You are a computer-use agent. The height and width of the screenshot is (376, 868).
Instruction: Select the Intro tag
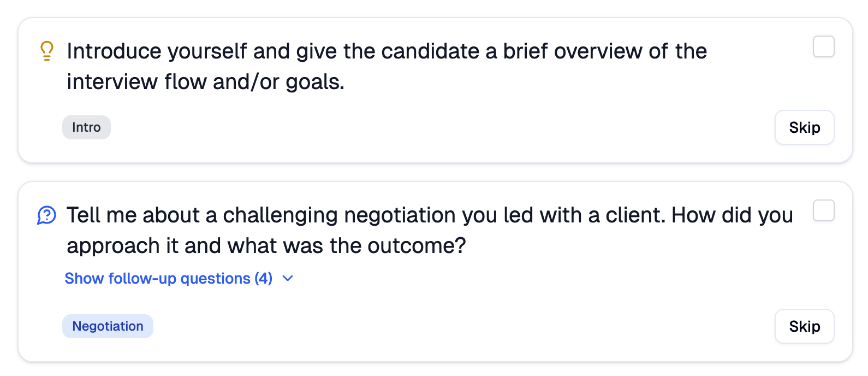click(x=86, y=127)
